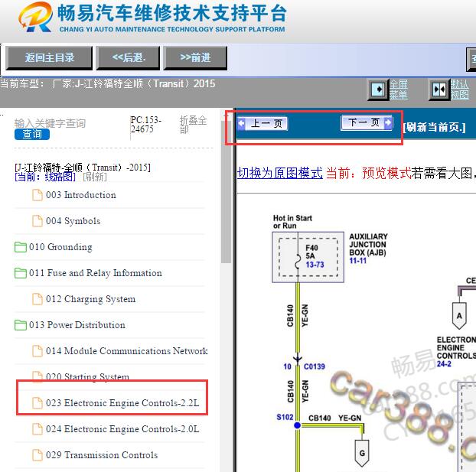Image resolution: width=476 pixels, height=472 pixels.
Task: Click reference 24-2 under Electronic Engine Controls
Action: click(444, 363)
